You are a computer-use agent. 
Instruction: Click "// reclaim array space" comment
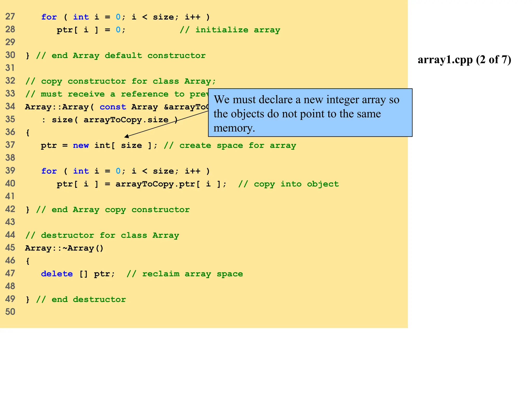click(x=184, y=274)
